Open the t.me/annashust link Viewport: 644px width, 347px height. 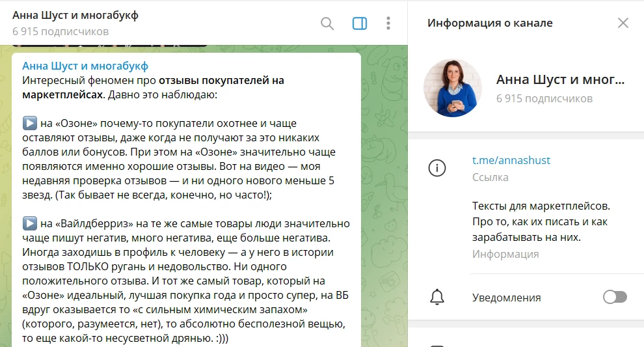(511, 160)
